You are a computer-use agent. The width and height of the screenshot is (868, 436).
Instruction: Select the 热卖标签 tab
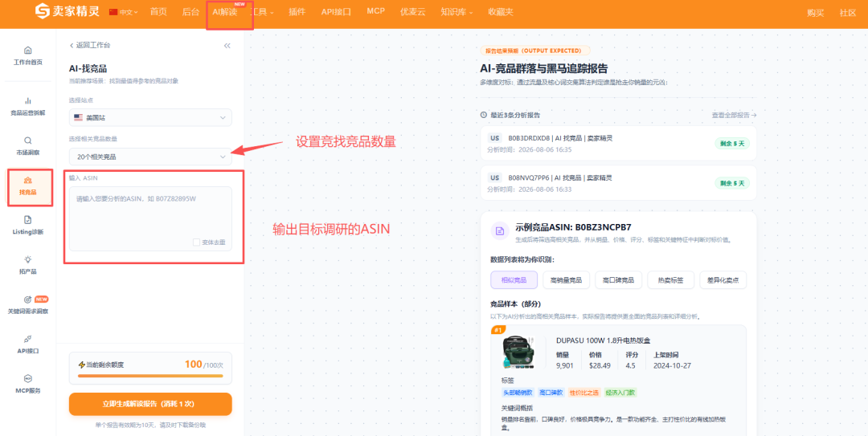(x=671, y=280)
